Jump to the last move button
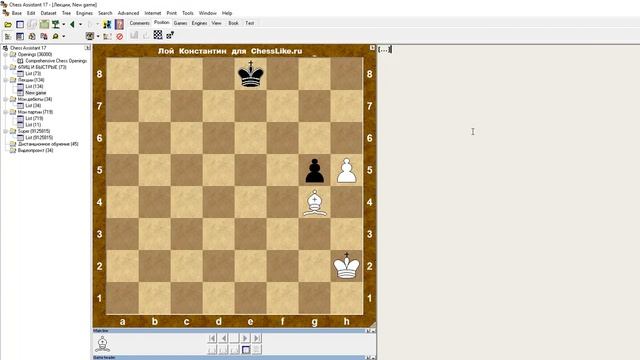The image size is (640, 360). (256, 338)
